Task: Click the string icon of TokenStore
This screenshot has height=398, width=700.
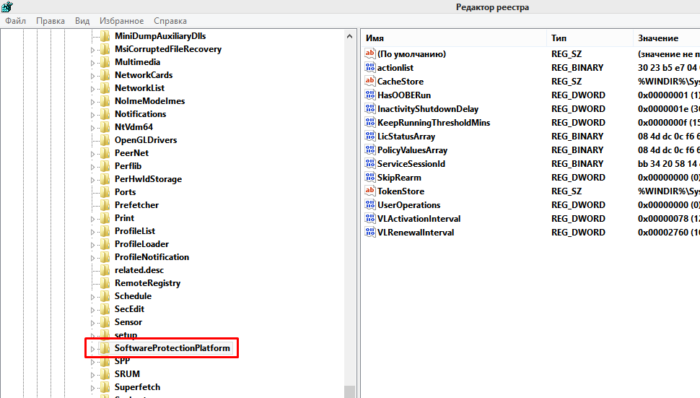Action: (370, 191)
